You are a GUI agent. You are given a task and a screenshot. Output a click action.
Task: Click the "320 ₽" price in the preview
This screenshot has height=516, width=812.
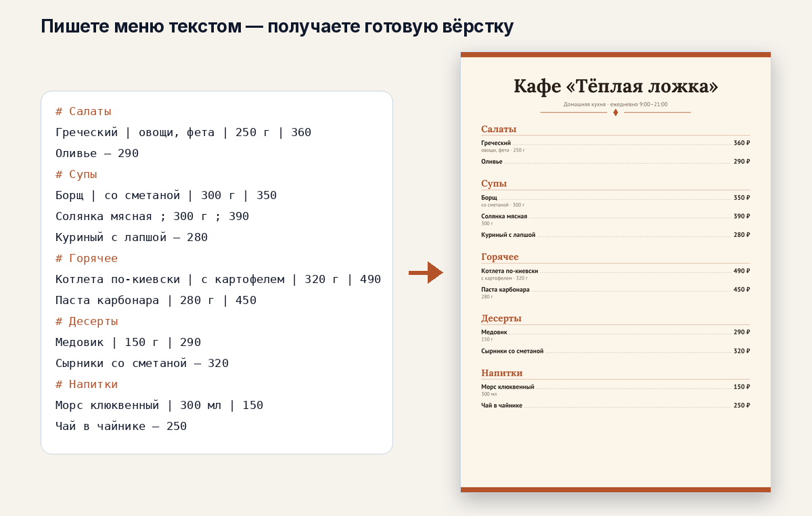click(x=742, y=351)
